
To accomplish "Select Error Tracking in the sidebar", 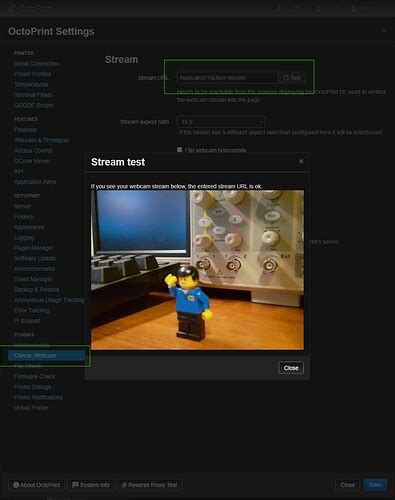I will point(32,310).
